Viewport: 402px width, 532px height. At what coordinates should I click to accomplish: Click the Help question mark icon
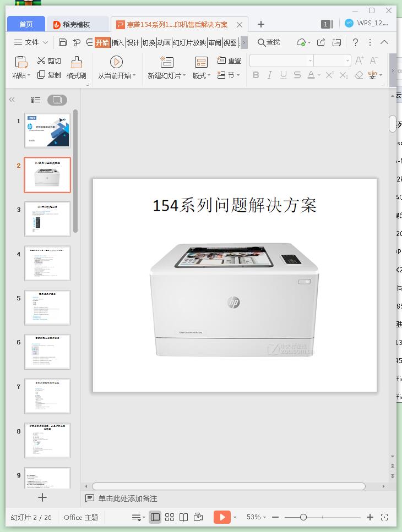(x=355, y=42)
